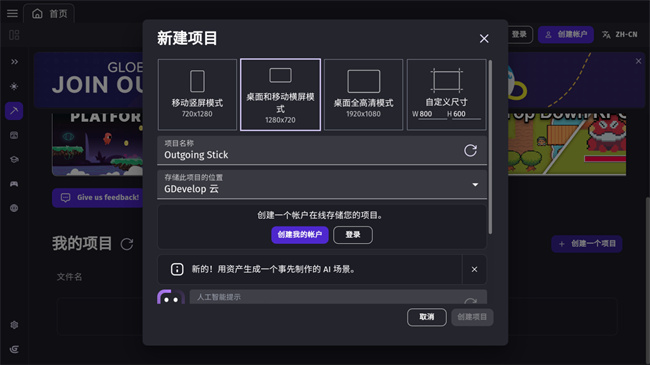Image resolution: width=650 pixels, height=365 pixels.
Task: Click the 文件名 column header
Action: point(69,277)
